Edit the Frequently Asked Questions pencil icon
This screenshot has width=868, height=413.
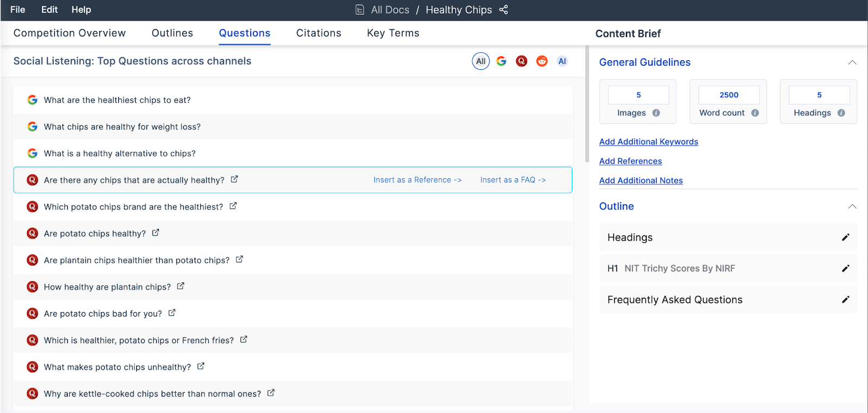[845, 300]
